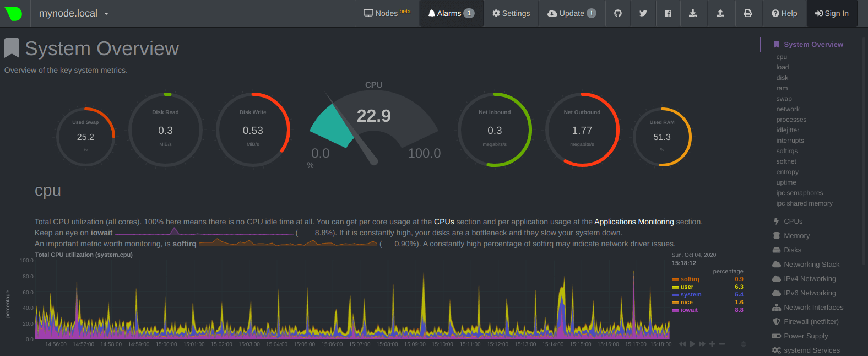Viewport: 868px width, 356px height.
Task: Click the systemd Services gears icon
Action: tap(777, 350)
